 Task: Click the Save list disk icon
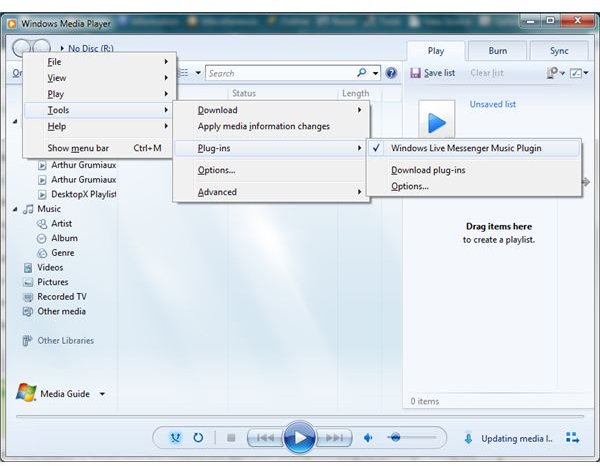[415, 73]
